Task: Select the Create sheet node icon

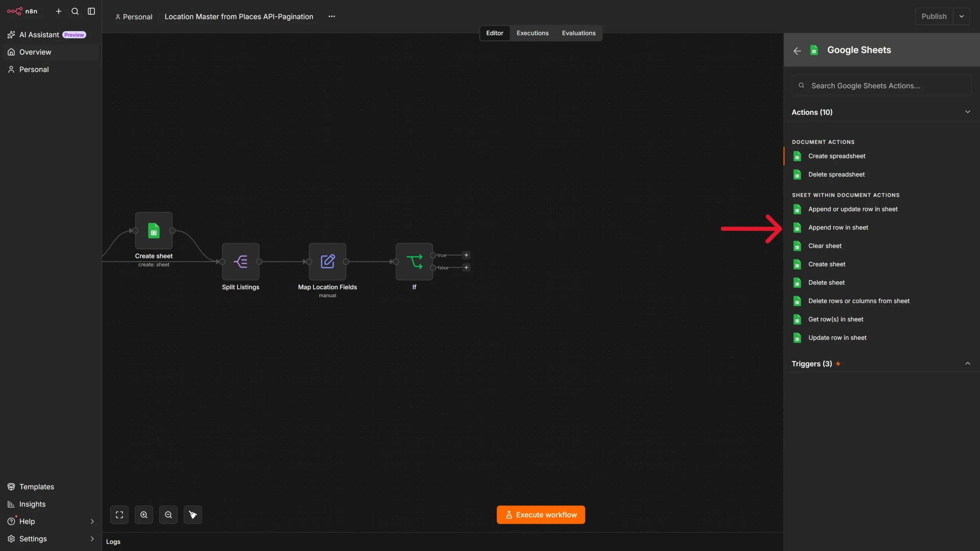Action: [154, 230]
